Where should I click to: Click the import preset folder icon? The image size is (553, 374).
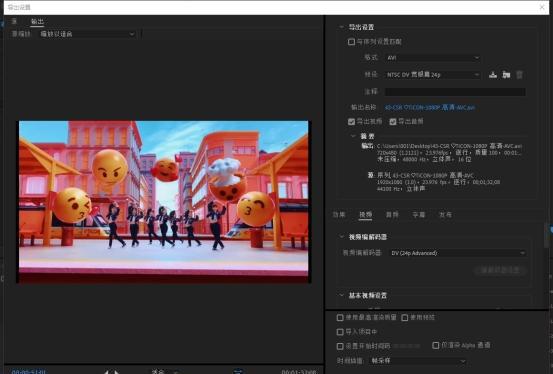coord(506,74)
